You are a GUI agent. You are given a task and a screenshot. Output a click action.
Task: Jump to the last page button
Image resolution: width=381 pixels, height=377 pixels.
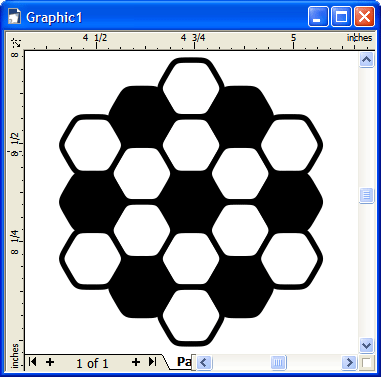pyautogui.click(x=152, y=361)
